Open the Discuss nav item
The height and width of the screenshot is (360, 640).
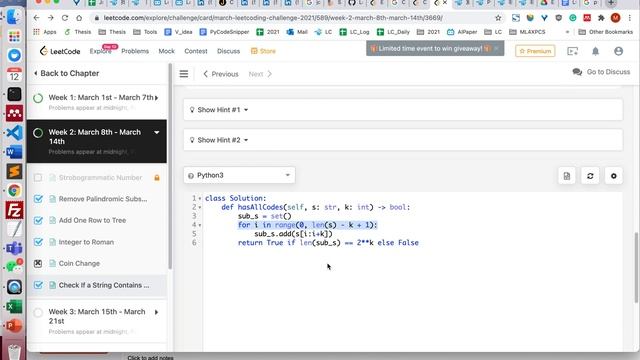[x=229, y=51]
